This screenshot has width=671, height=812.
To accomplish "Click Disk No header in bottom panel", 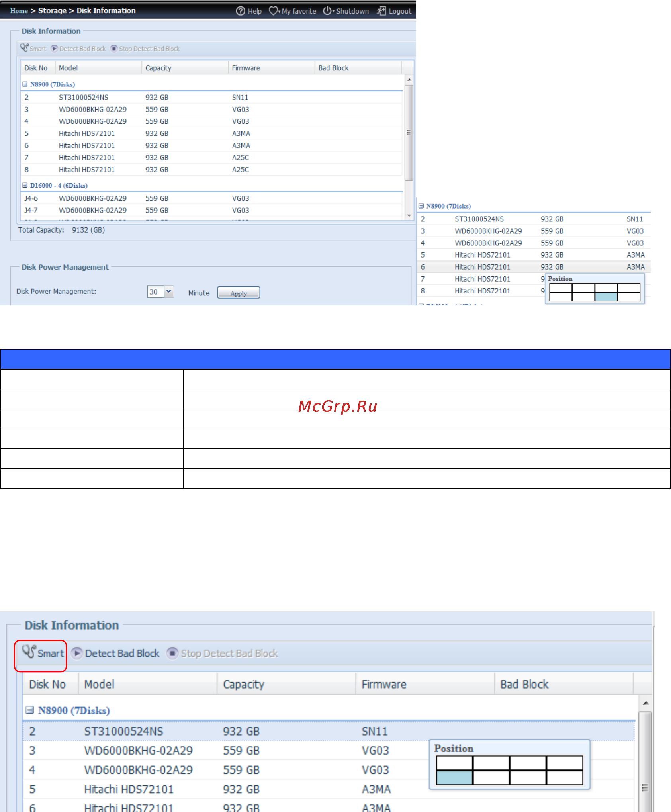I will [x=51, y=684].
